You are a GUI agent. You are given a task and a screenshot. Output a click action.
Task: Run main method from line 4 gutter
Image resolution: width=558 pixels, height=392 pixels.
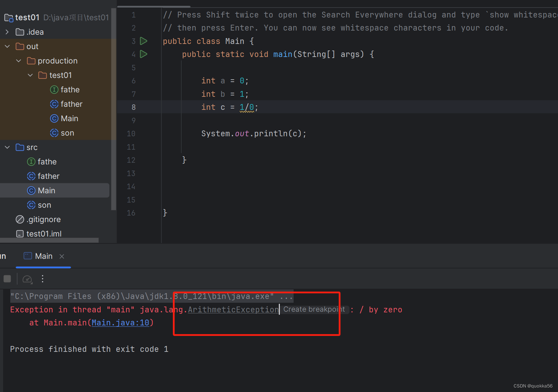click(144, 54)
